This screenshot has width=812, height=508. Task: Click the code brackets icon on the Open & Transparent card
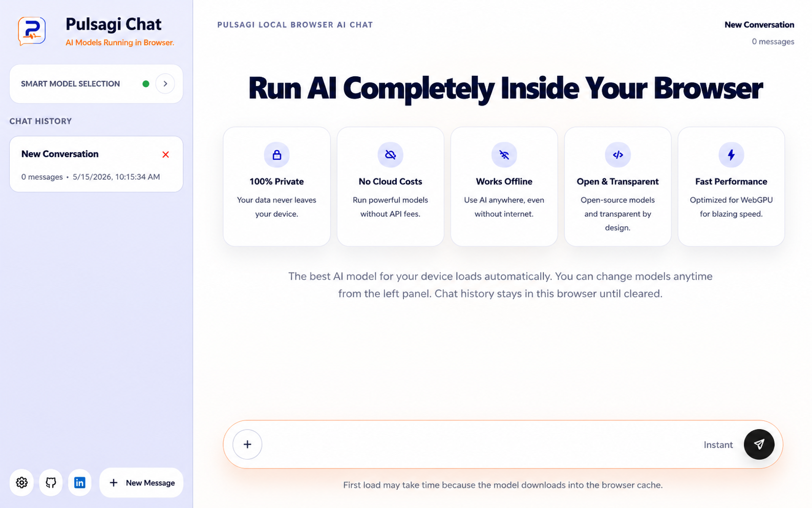(617, 155)
